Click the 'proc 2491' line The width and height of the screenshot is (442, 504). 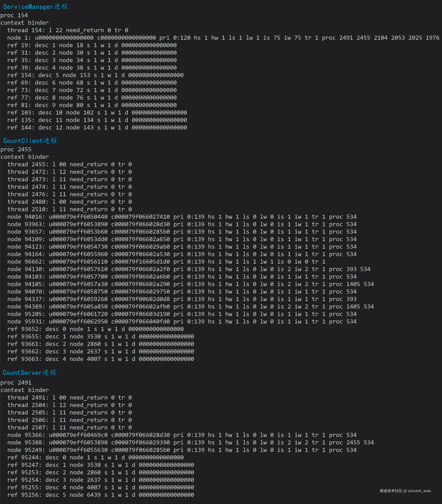(16, 382)
